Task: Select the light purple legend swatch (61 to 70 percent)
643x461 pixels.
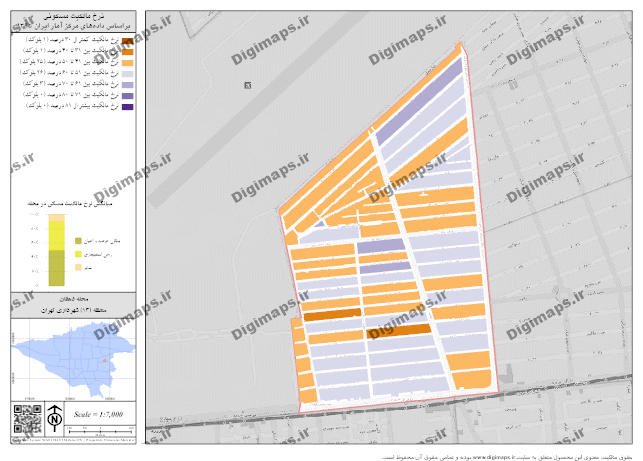Action: 128,85
